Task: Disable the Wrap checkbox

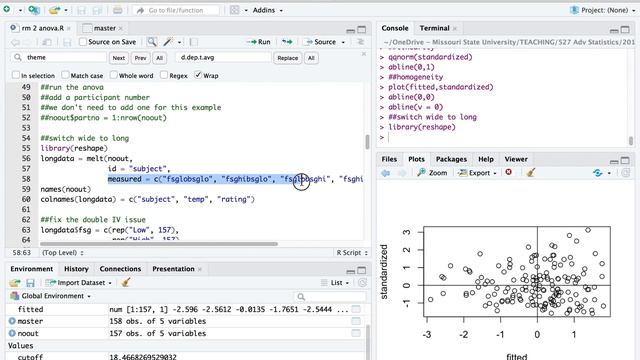Action: 198,75
